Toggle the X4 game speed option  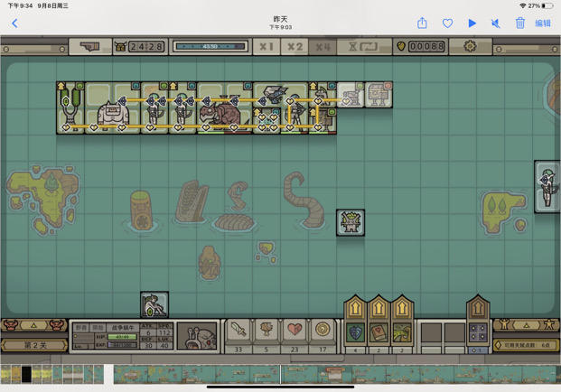click(x=323, y=46)
